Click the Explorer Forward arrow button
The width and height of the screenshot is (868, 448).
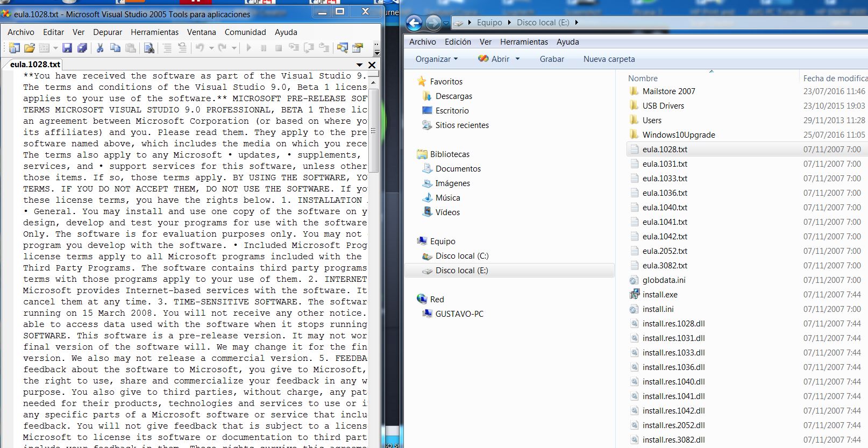coord(433,23)
